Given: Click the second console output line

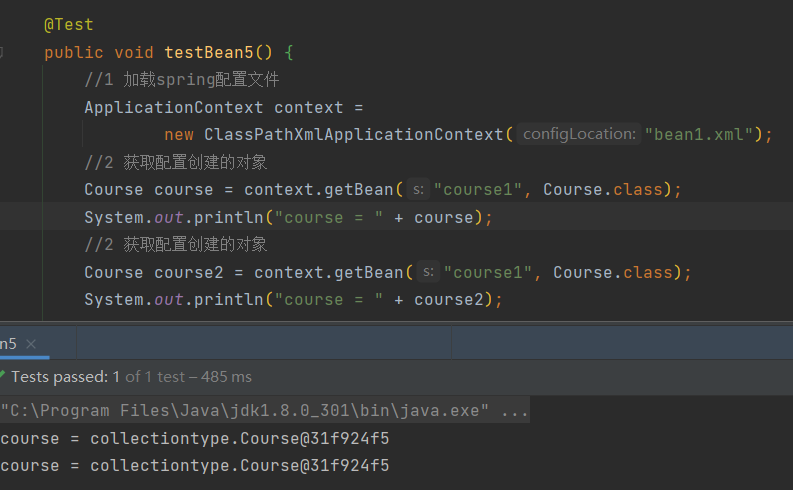Looking at the screenshot, I should pyautogui.click(x=195, y=465).
